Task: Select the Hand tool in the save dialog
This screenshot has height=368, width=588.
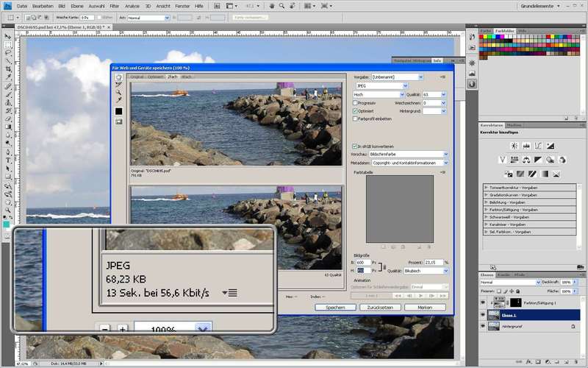Action: [x=118, y=77]
